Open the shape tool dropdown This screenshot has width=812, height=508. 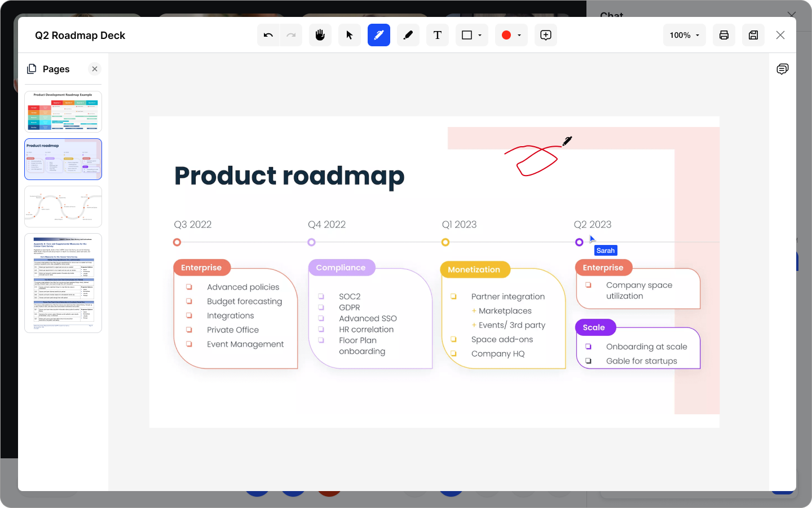coord(472,35)
